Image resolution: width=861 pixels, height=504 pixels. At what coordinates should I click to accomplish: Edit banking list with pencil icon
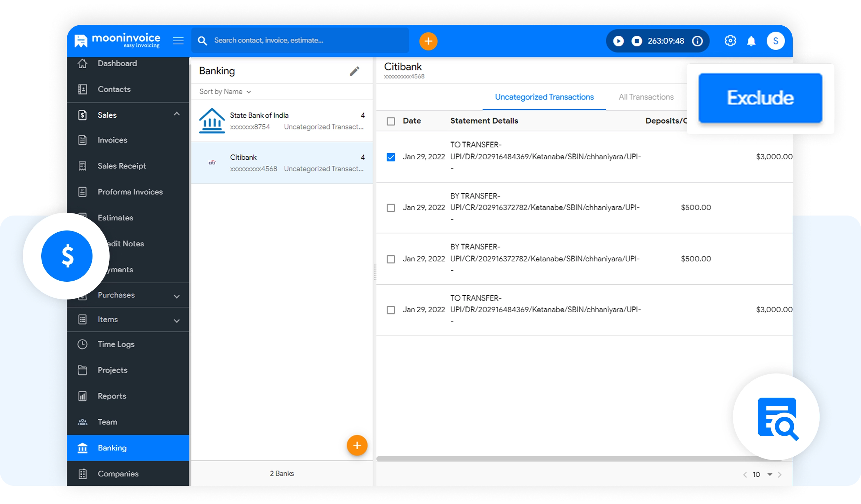tap(354, 71)
